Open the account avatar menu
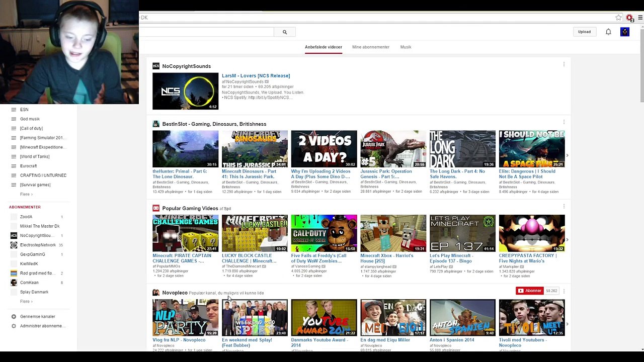 pyautogui.click(x=625, y=32)
